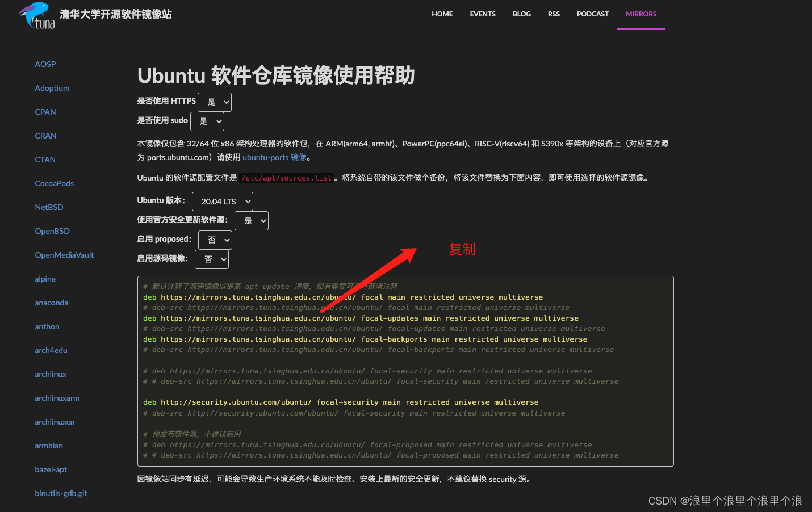This screenshot has height=512, width=812.
Task: Navigate to PODCAST section
Action: coord(593,14)
